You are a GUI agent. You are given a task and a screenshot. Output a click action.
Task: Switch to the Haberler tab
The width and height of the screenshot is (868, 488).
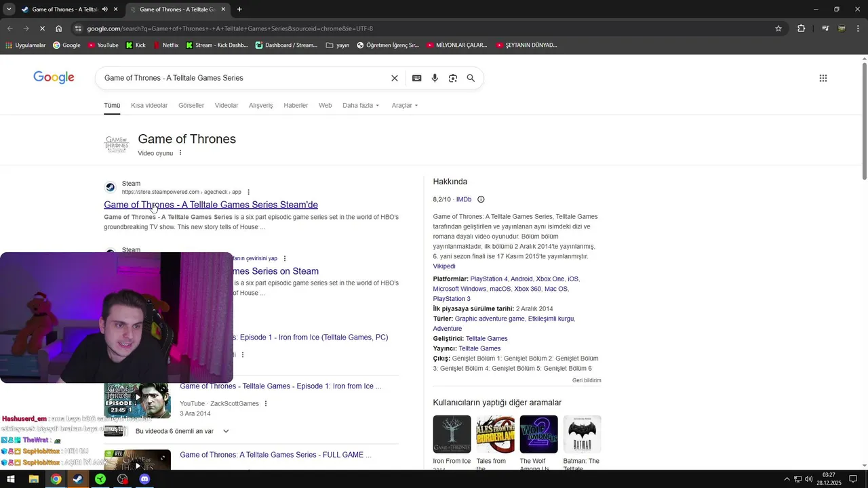point(296,105)
